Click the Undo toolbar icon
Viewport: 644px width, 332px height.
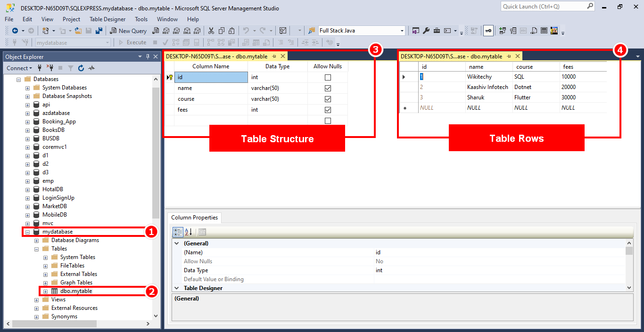coord(247,31)
